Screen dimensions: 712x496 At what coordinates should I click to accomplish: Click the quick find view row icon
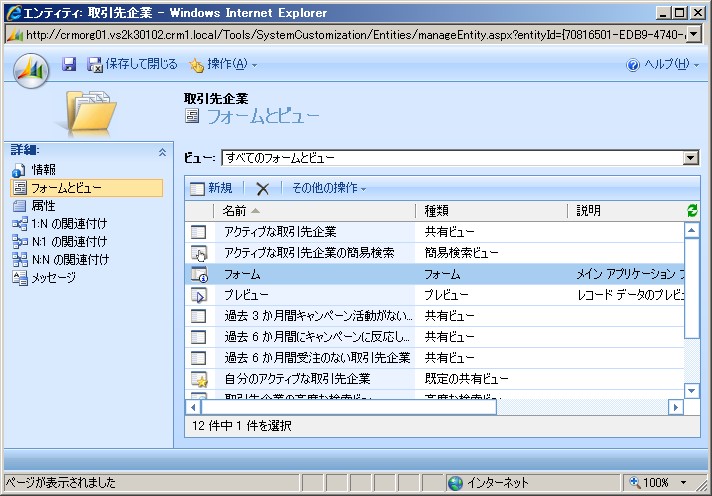tap(199, 253)
